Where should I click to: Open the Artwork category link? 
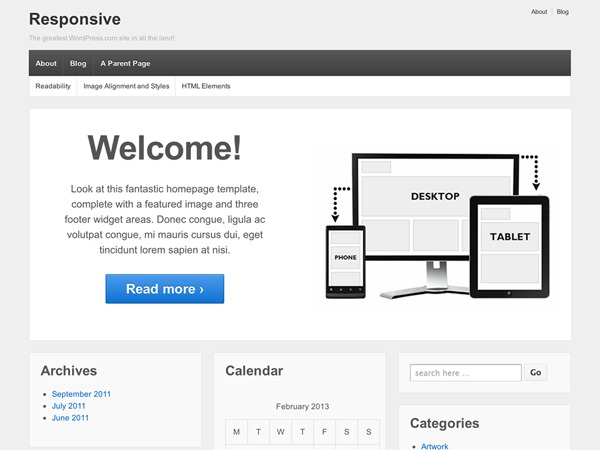tap(434, 446)
